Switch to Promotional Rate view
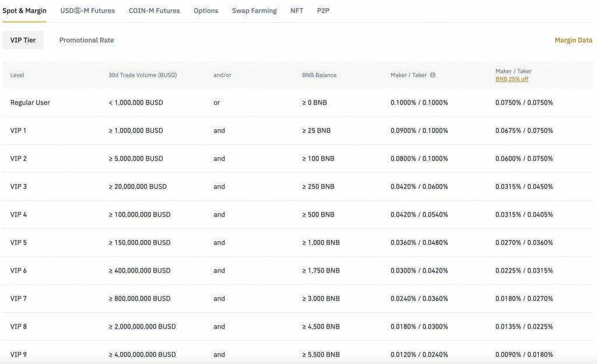This screenshot has width=597, height=364. click(86, 40)
